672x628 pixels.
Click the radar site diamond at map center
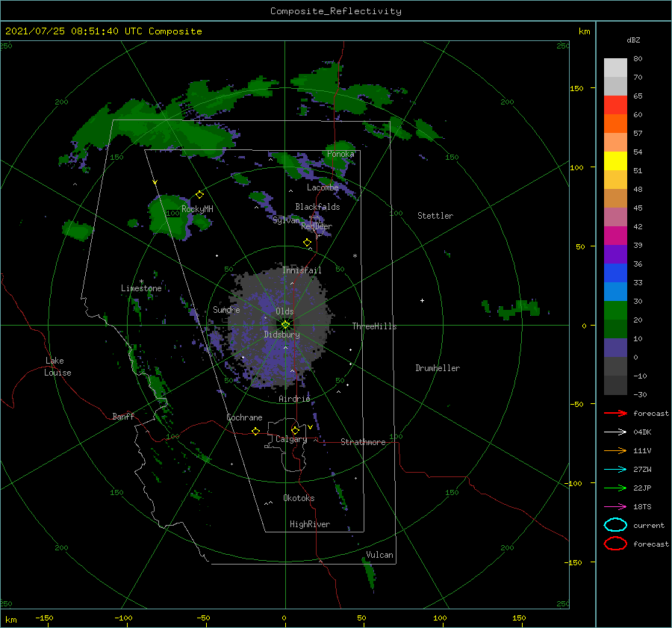tap(285, 325)
